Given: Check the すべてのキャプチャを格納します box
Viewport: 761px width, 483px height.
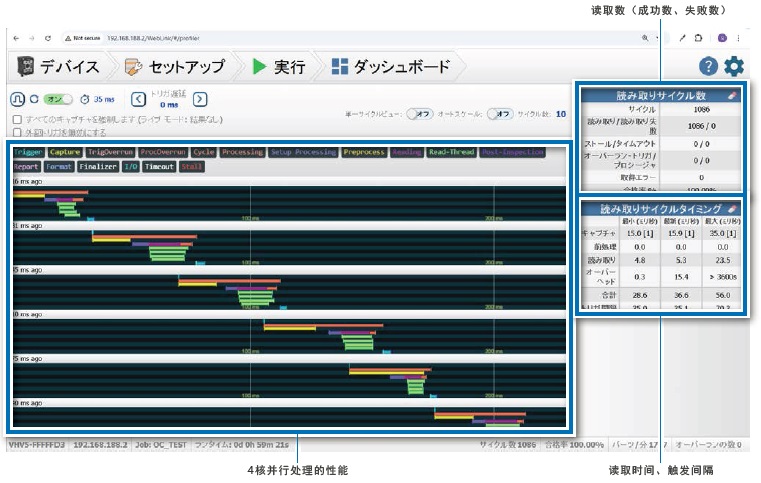Looking at the screenshot, I should pyautogui.click(x=17, y=119).
